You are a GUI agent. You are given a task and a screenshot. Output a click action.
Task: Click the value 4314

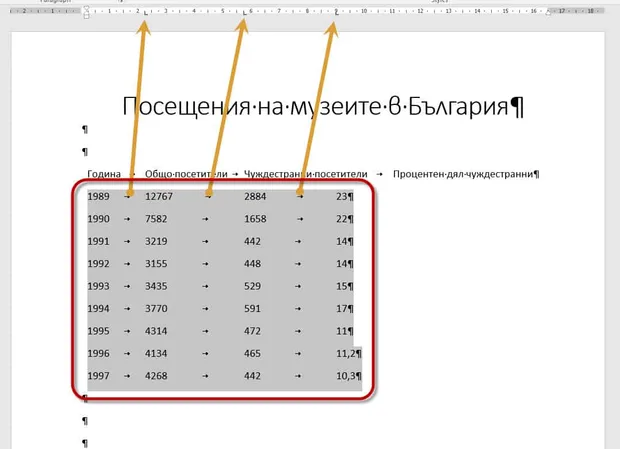156,331
